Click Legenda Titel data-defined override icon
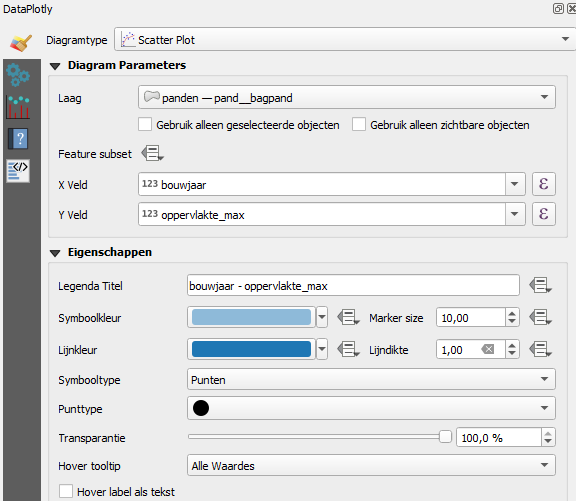576x501 pixels. (x=540, y=285)
